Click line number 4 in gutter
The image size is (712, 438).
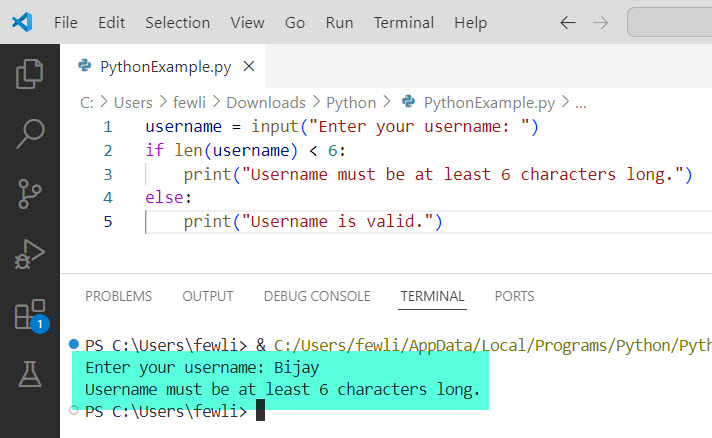point(108,198)
